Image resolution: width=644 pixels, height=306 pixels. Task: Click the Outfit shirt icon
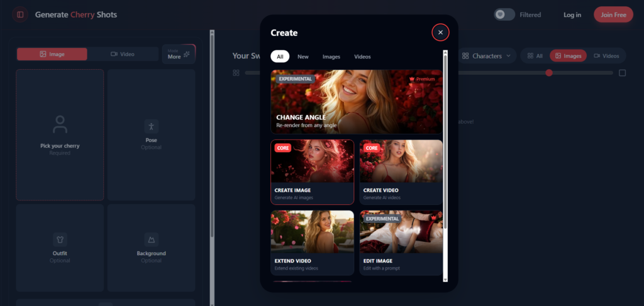[x=60, y=239]
